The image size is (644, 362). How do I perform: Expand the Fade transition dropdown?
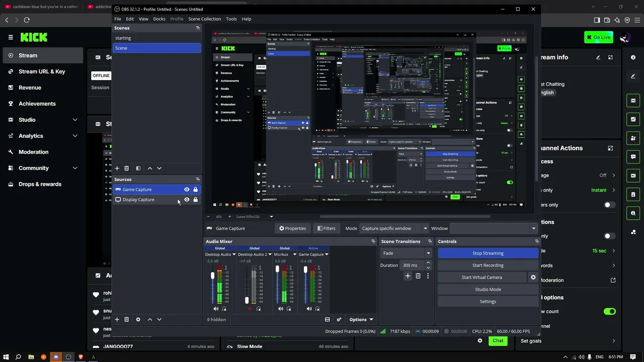pyautogui.click(x=406, y=253)
